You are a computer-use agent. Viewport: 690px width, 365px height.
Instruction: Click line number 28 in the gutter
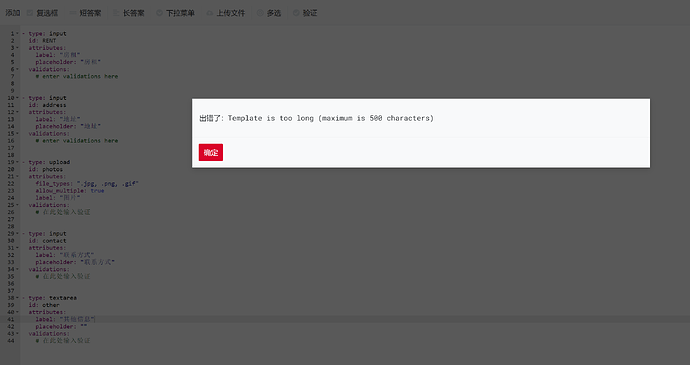11,226
